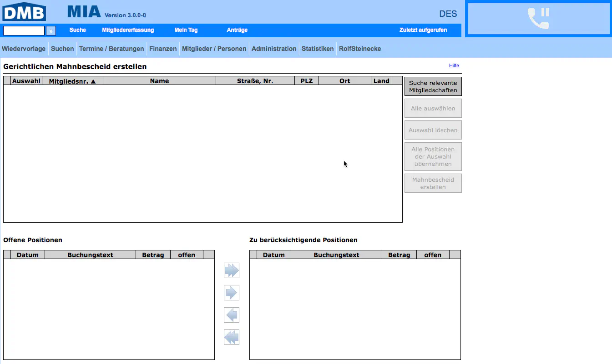Click the quick search input field

pyautogui.click(x=24, y=30)
